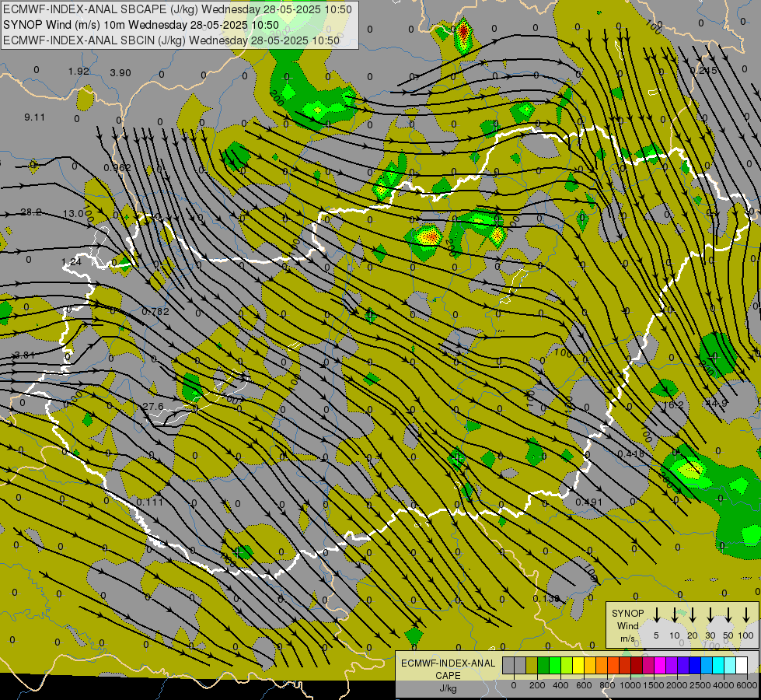Click the 27.6 value on the map
Viewport: 761px width, 700px height.
[153, 406]
